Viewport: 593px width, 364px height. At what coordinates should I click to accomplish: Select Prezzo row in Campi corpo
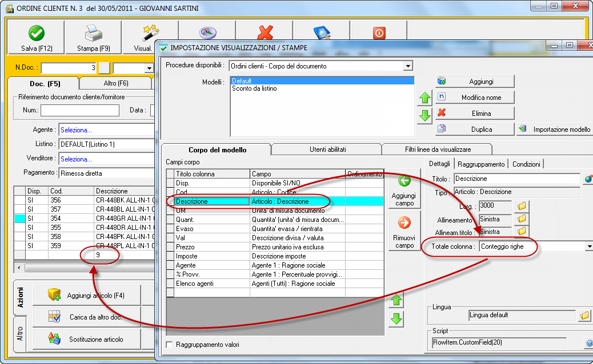275,247
